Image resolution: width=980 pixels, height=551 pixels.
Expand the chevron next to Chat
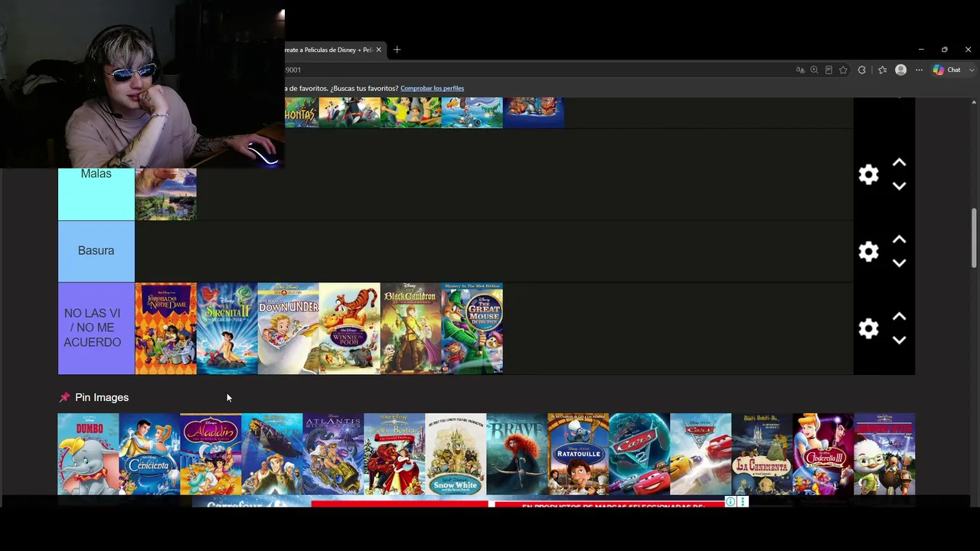coord(972,70)
